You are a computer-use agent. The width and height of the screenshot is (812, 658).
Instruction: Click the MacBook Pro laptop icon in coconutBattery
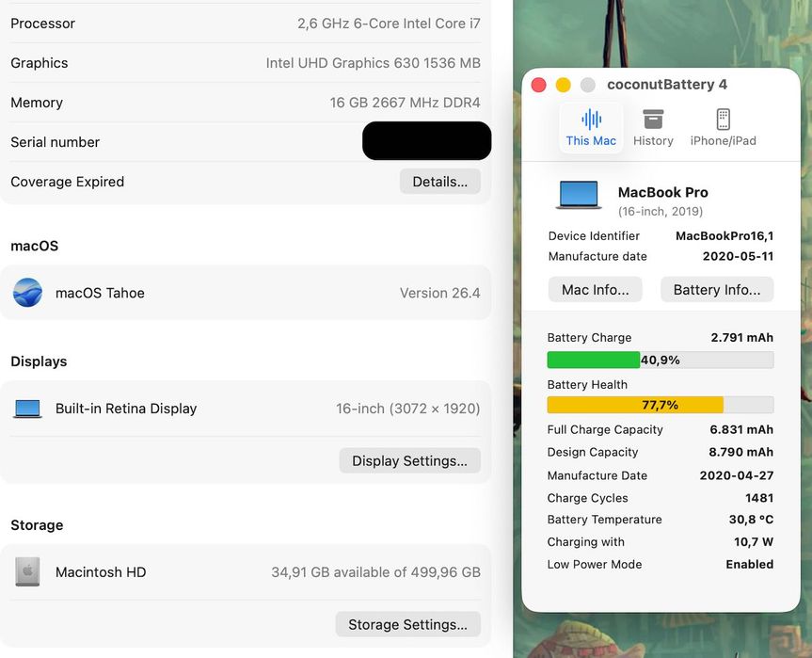click(579, 195)
